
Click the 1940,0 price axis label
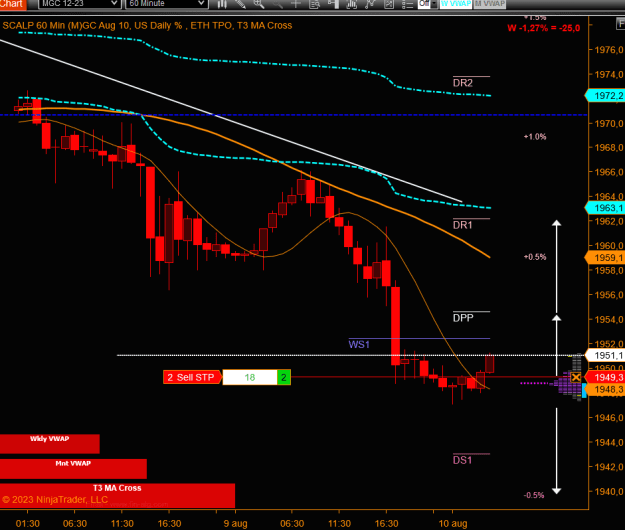(x=609, y=491)
